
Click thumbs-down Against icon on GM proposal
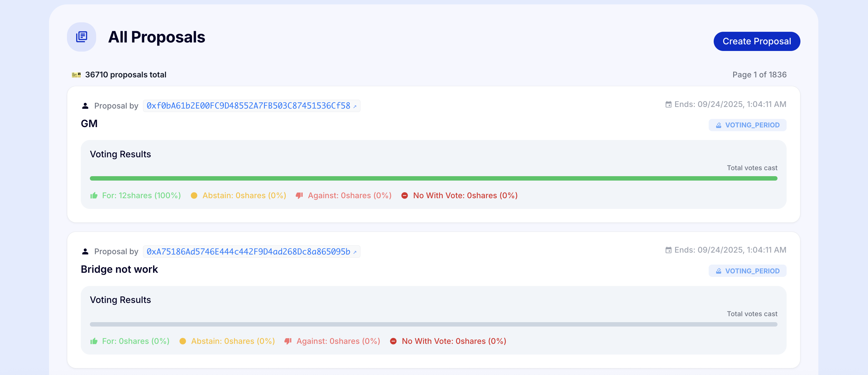[x=299, y=196]
